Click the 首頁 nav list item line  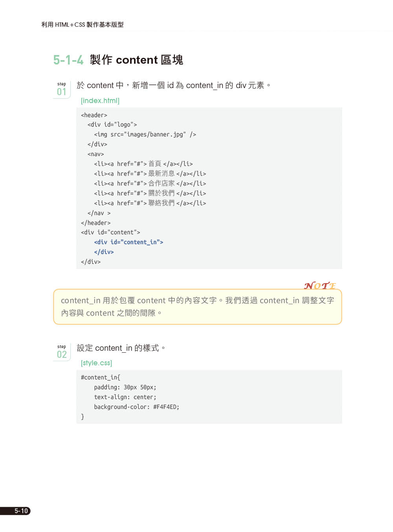click(x=143, y=164)
